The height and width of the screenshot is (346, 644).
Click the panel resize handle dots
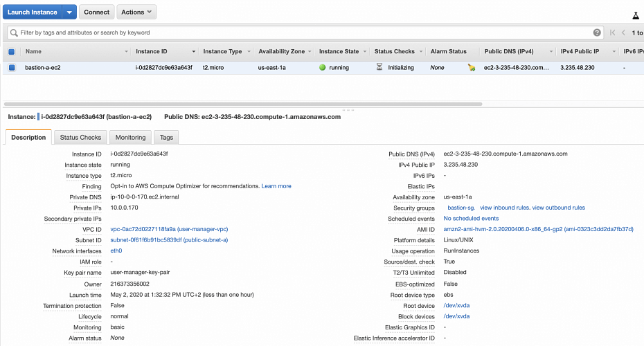point(343,110)
